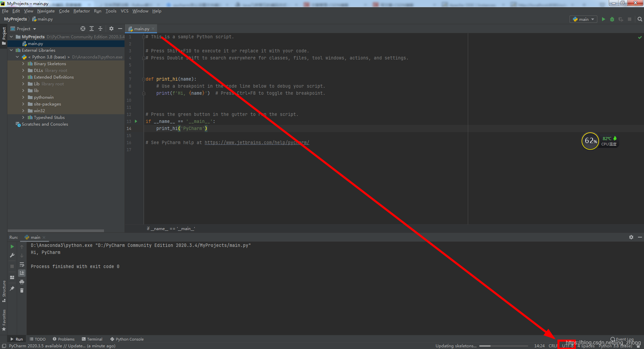The height and width of the screenshot is (349, 644).
Task: Click the CRLF line separator indicator
Action: pyautogui.click(x=553, y=346)
